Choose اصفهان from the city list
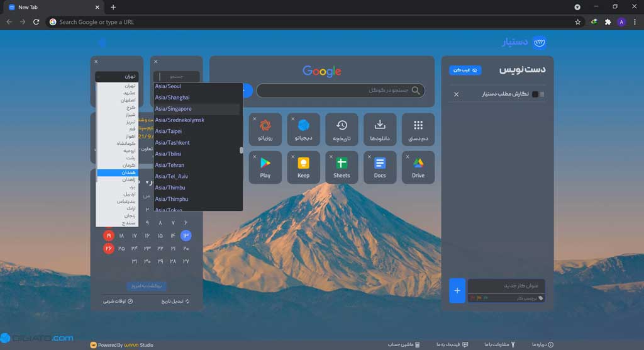The image size is (644, 350). coord(118,100)
